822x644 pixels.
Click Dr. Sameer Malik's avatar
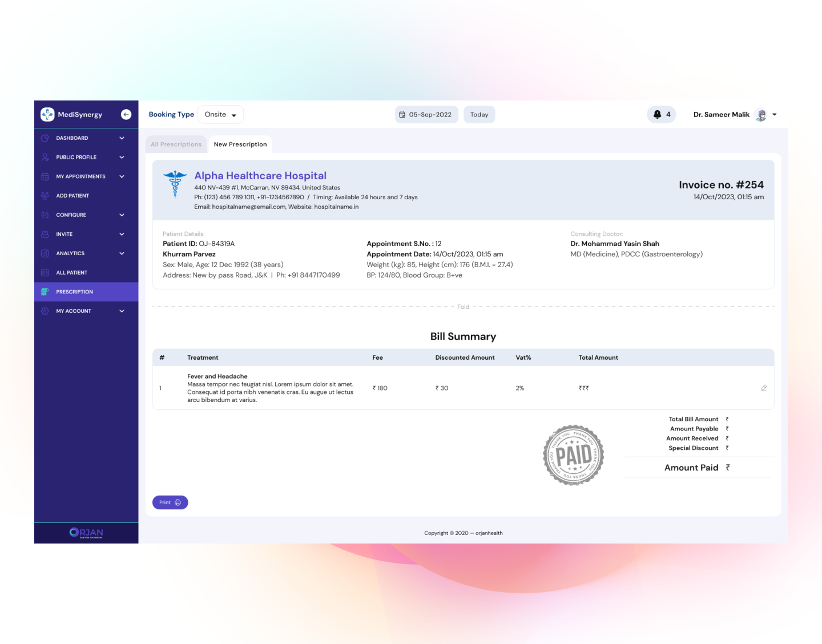(761, 115)
